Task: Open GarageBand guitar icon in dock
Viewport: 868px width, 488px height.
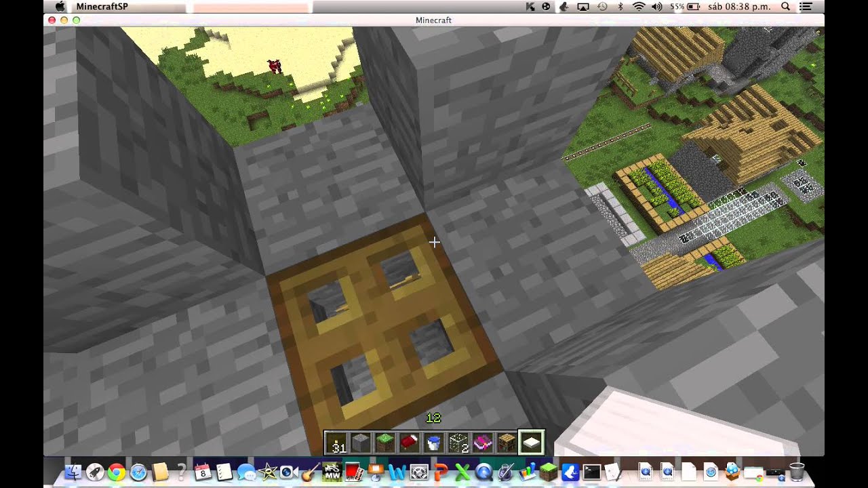Action: point(310,471)
